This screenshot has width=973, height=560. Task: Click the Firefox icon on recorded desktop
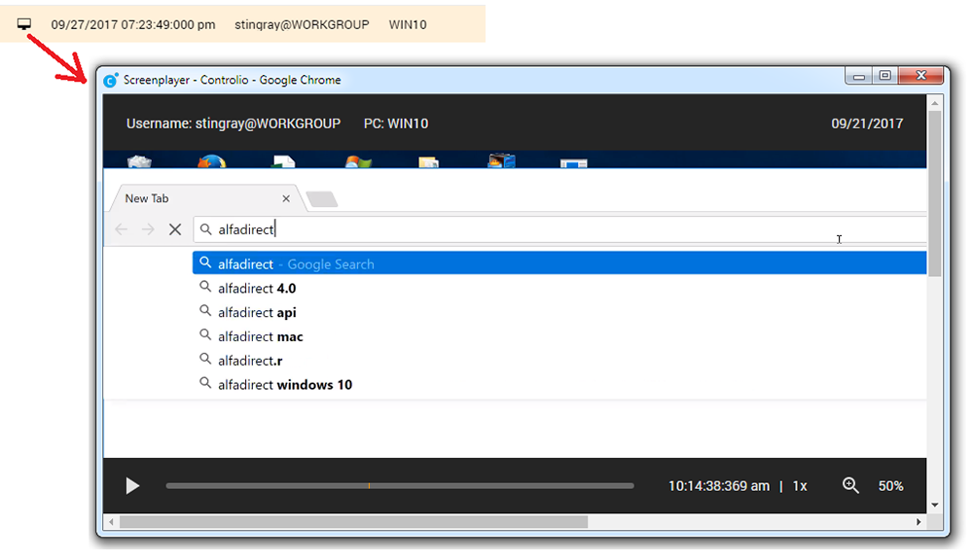pyautogui.click(x=211, y=161)
